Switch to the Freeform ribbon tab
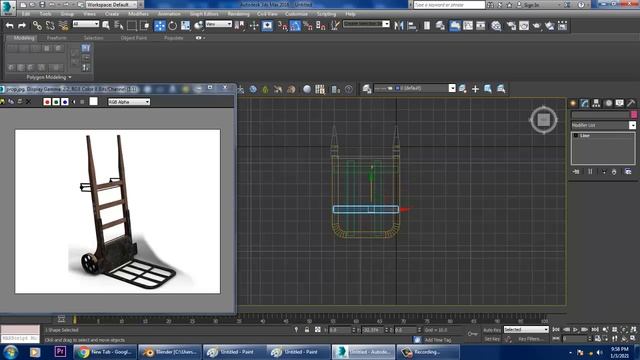640x360 pixels. click(x=56, y=38)
